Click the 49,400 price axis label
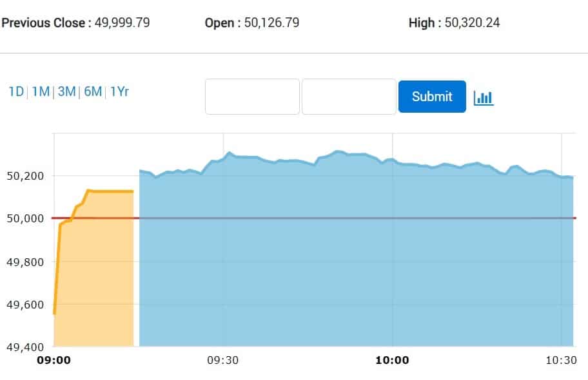The height and width of the screenshot is (380, 588). tap(24, 347)
